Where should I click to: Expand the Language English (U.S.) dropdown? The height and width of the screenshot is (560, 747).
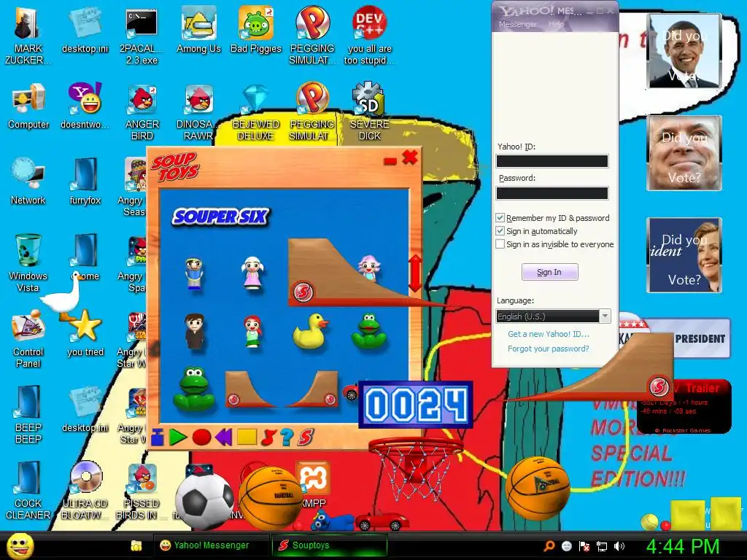(605, 316)
